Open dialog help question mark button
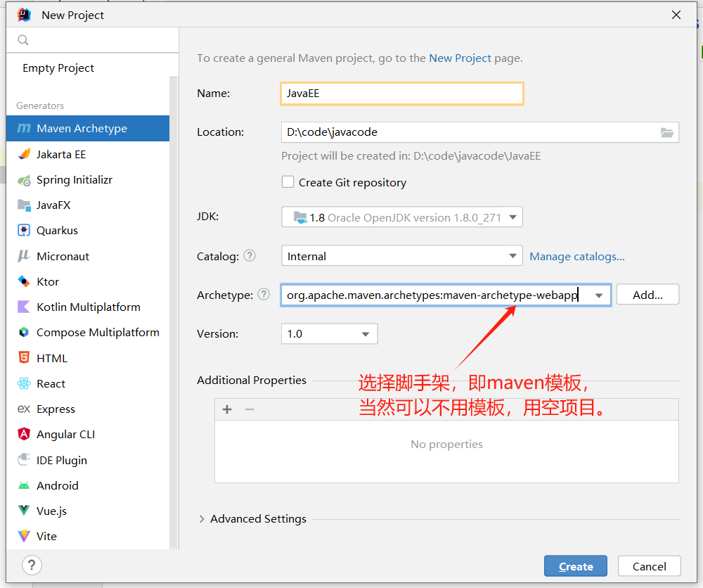 (x=32, y=565)
